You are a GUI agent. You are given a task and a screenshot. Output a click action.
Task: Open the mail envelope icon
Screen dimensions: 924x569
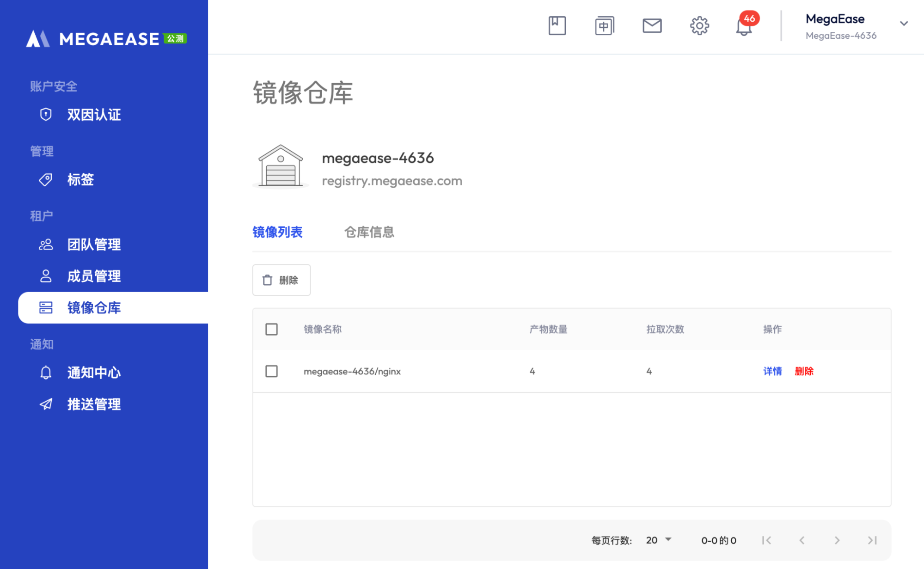(x=652, y=25)
